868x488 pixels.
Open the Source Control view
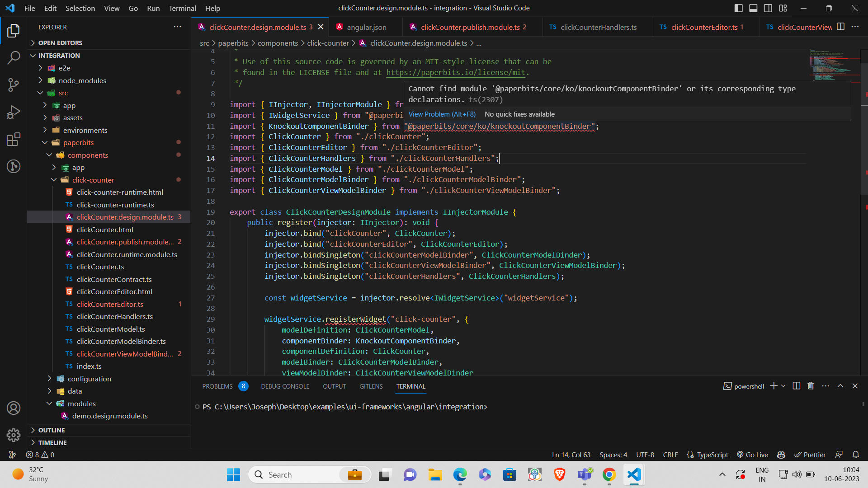coord(14,85)
